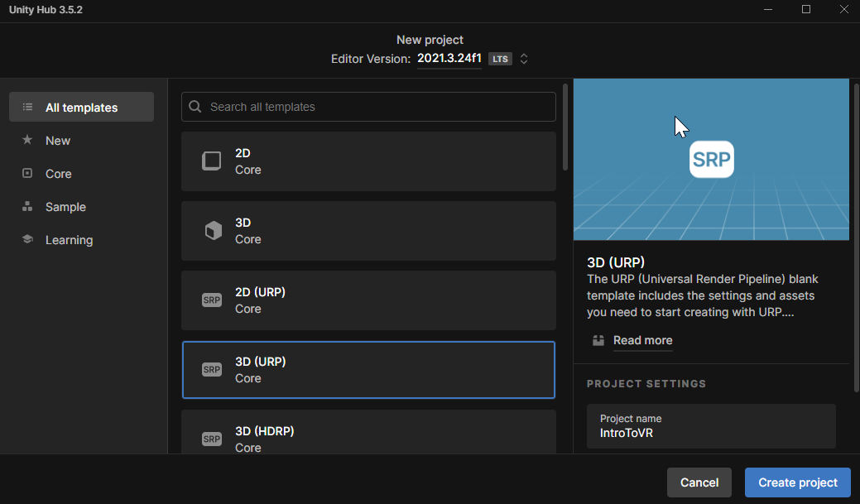
Task: Select the All templates list icon
Action: [27, 107]
